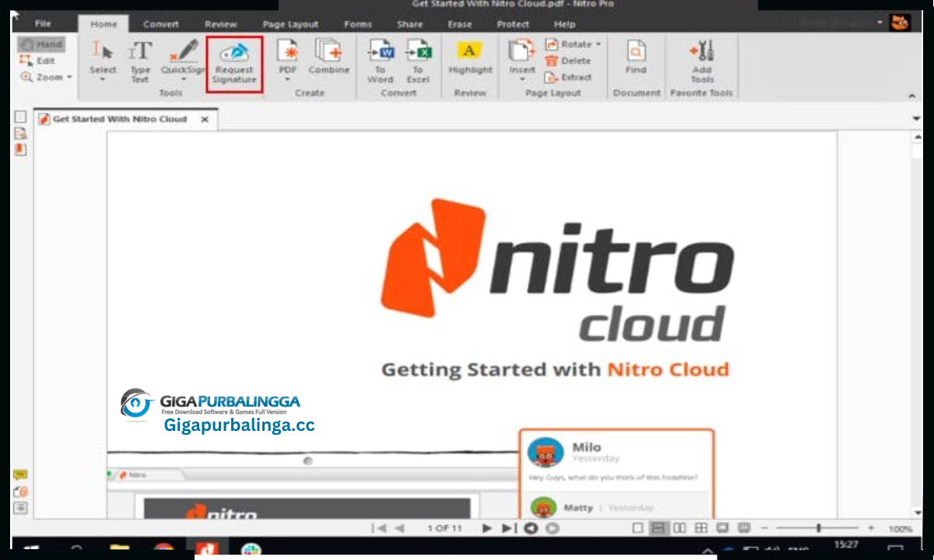
Task: Click the previous view button
Action: (531, 528)
